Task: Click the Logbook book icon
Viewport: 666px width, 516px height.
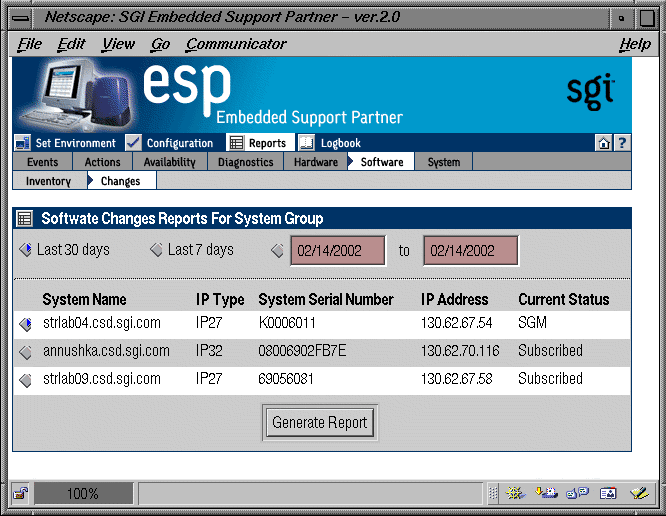Action: (x=307, y=143)
